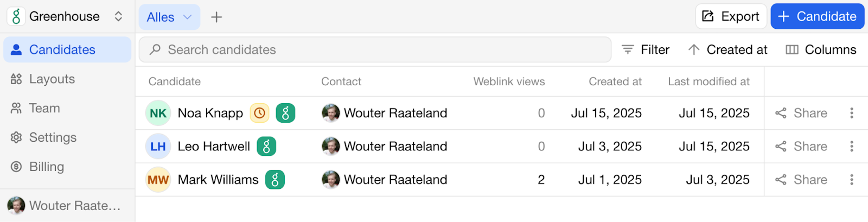
Task: Click the clock status icon beside Noa Knapp
Action: (x=259, y=113)
